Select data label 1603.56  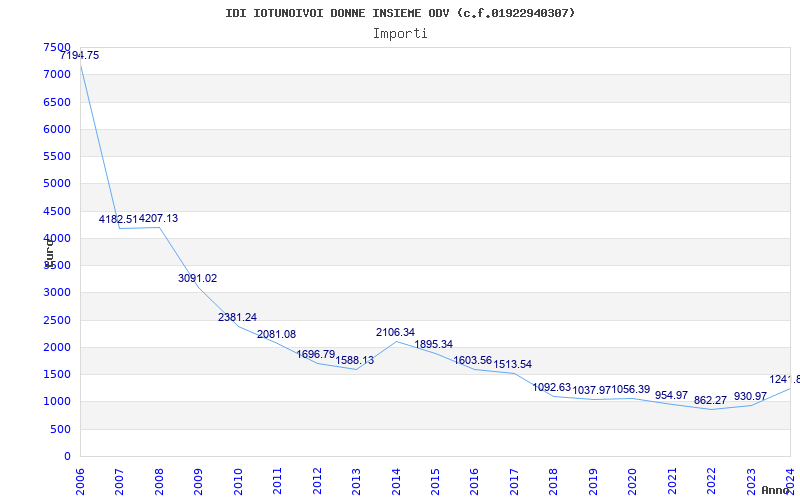click(473, 361)
